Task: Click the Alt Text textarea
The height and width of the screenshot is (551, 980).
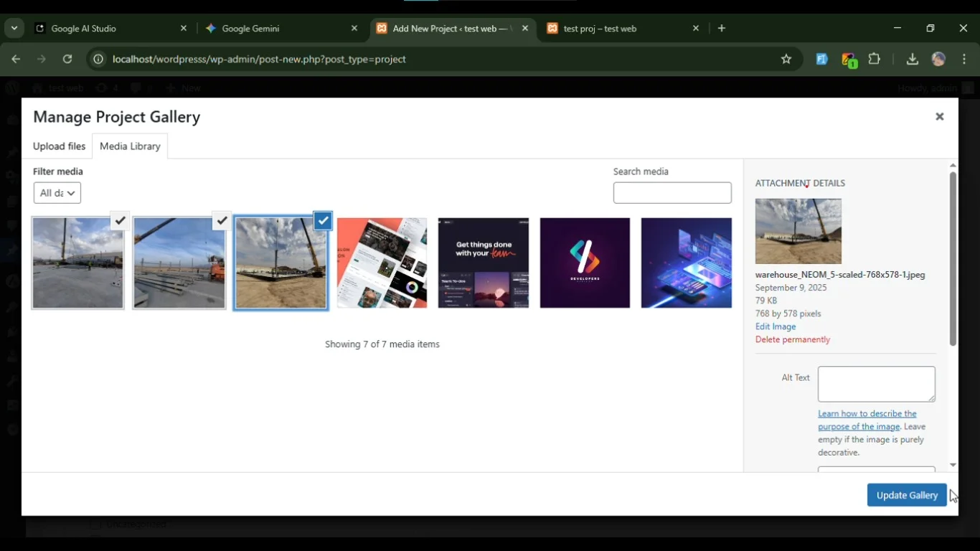Action: 877,385
